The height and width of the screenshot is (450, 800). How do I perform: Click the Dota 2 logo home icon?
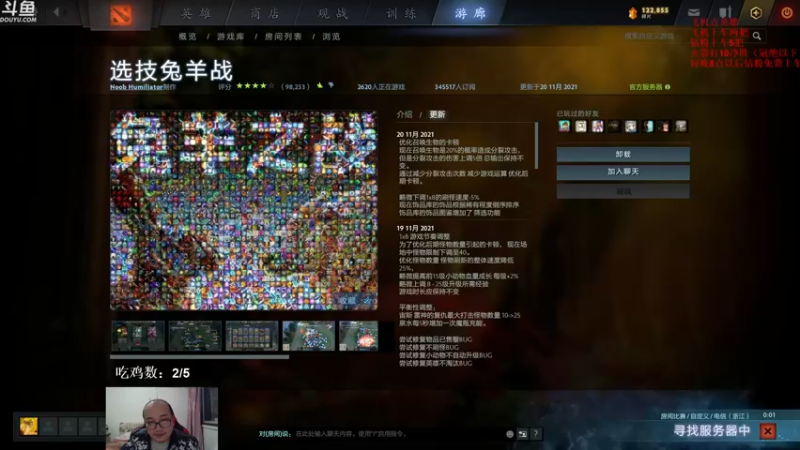pyautogui.click(x=121, y=15)
